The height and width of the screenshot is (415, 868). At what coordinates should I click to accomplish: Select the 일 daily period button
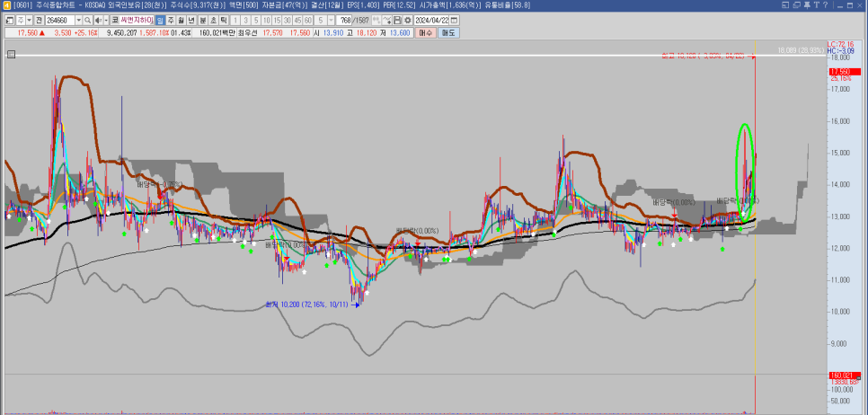[160, 21]
